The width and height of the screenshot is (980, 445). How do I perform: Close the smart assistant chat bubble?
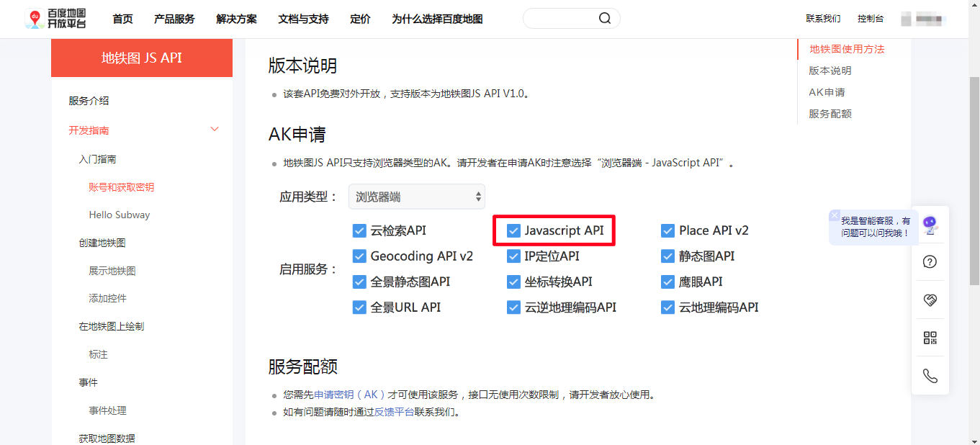pyautogui.click(x=835, y=215)
